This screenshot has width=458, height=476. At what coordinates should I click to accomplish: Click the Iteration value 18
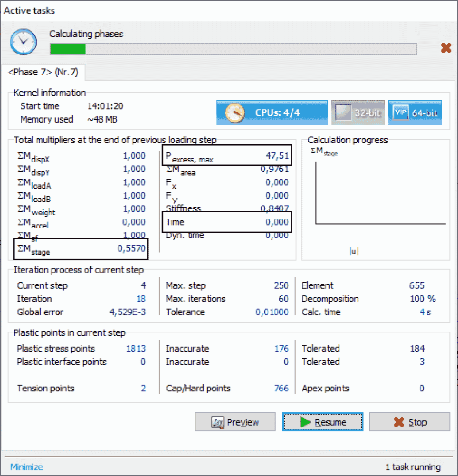click(x=141, y=299)
